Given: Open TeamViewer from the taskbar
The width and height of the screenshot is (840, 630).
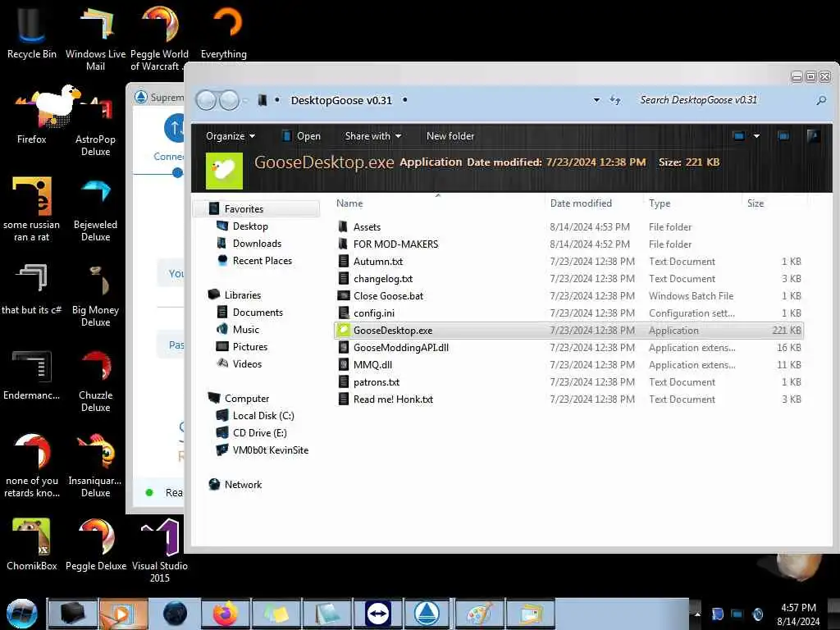Looking at the screenshot, I should (377, 614).
